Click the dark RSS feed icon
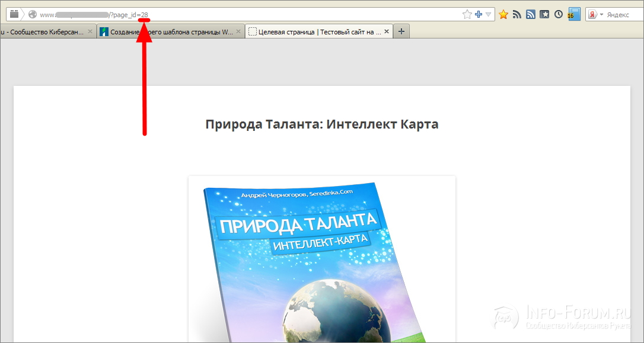 pos(517,15)
